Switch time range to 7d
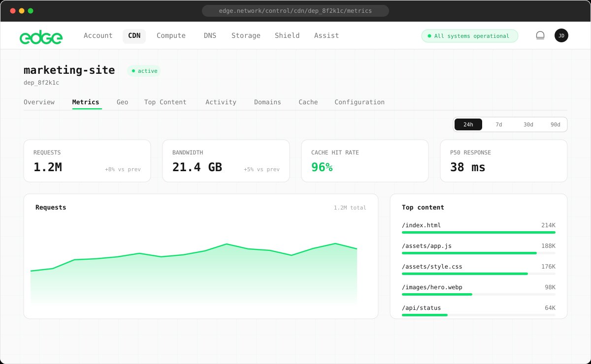591x364 pixels. point(499,124)
